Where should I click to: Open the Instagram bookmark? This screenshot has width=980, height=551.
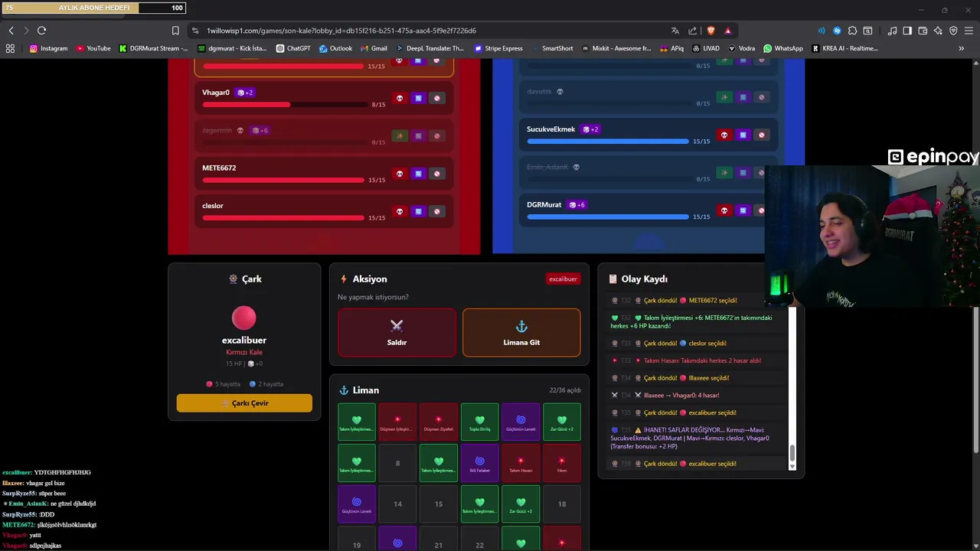pyautogui.click(x=48, y=48)
